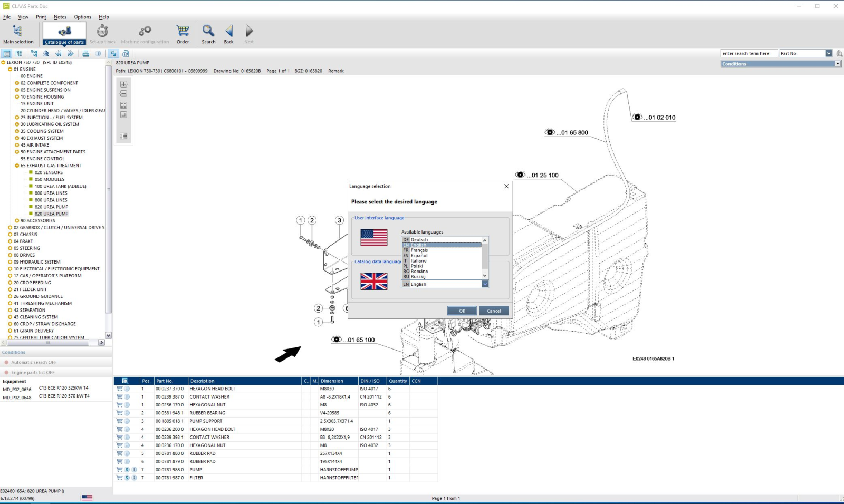This screenshot has height=504, width=844.
Task: Show reference 01 65 800 eye icon
Action: click(x=550, y=132)
